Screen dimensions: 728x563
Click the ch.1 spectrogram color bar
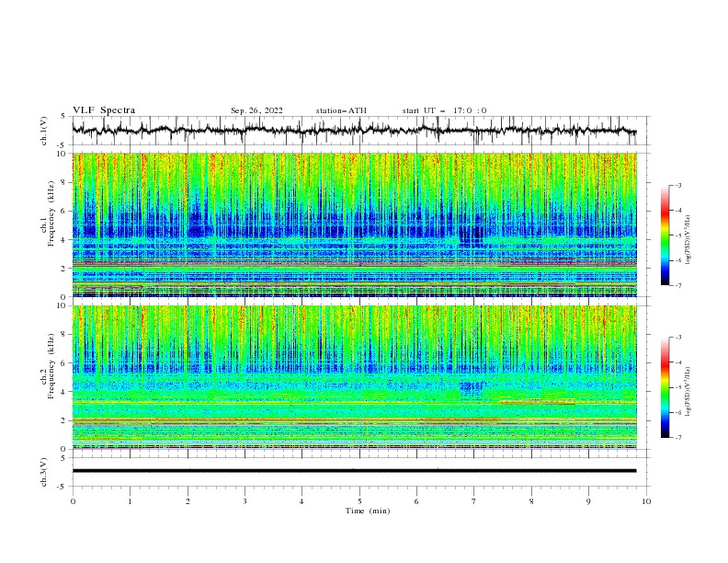click(665, 236)
